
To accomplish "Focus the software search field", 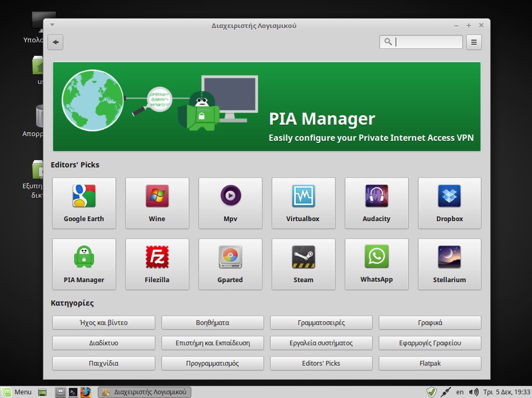I will 421,42.
